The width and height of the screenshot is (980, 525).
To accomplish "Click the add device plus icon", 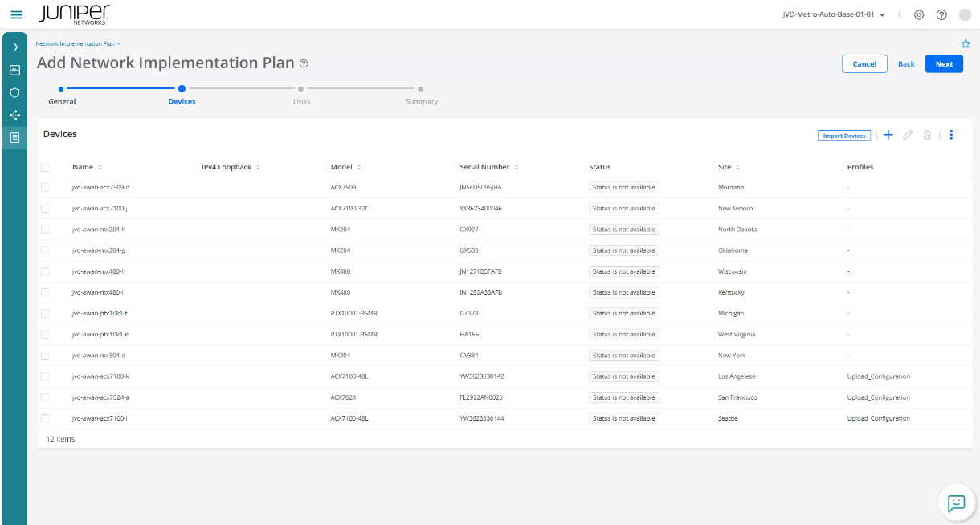I will tap(888, 135).
